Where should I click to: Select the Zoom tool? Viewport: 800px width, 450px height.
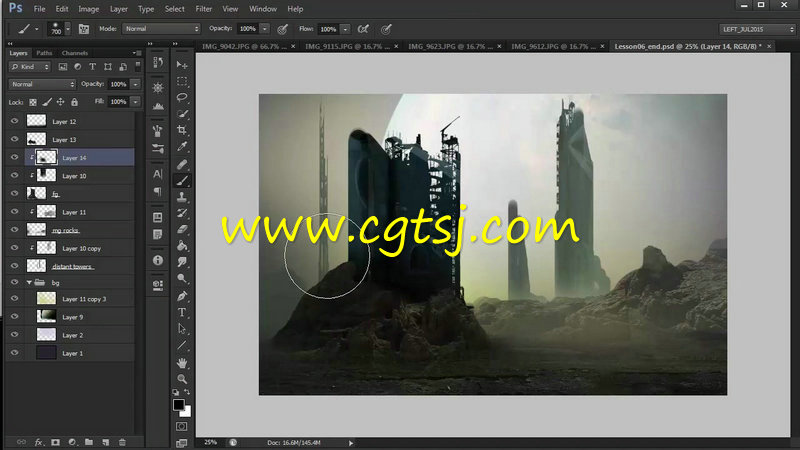(182, 379)
